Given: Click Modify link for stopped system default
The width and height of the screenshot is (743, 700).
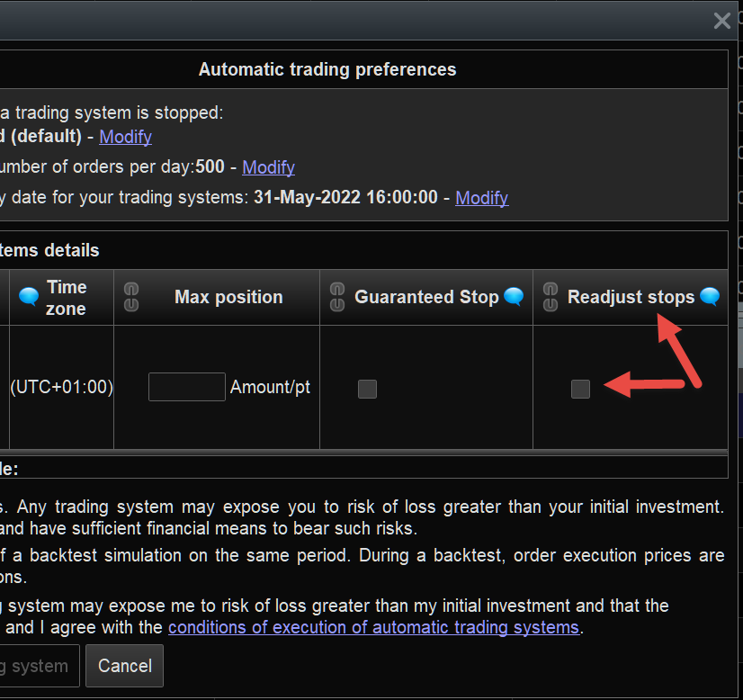Looking at the screenshot, I should (x=125, y=137).
